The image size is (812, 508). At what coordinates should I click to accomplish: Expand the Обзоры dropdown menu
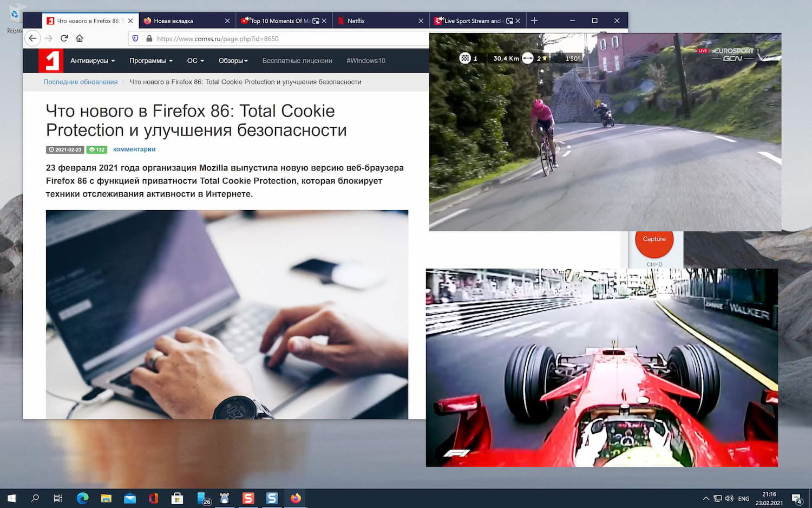click(233, 61)
